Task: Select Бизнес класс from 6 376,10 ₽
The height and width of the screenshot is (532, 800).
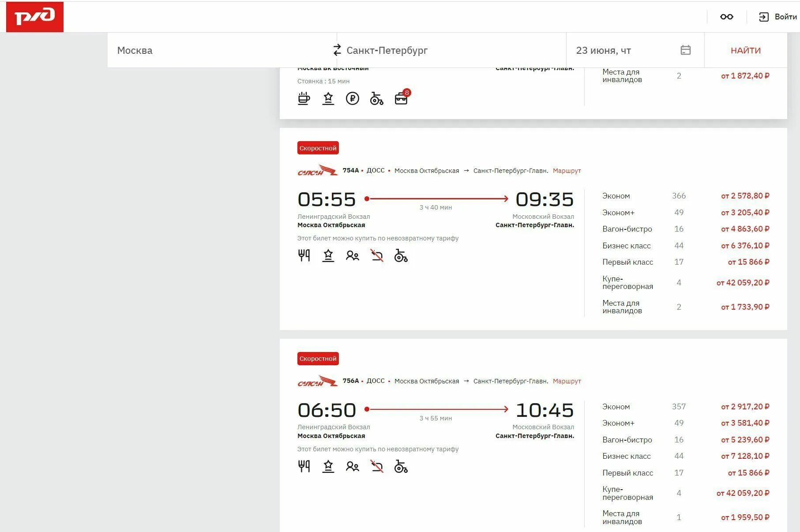Action: 686,246
